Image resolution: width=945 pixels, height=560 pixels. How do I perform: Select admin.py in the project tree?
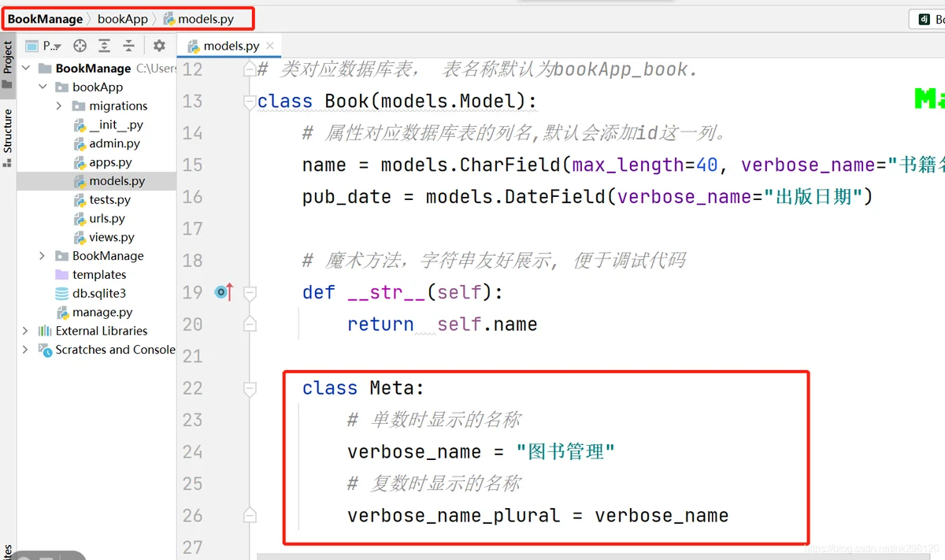point(97,143)
